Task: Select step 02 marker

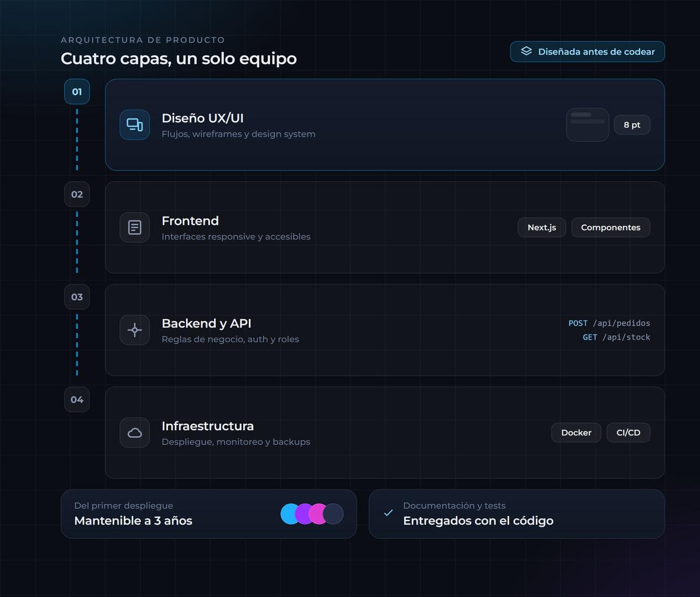Action: 77,194
